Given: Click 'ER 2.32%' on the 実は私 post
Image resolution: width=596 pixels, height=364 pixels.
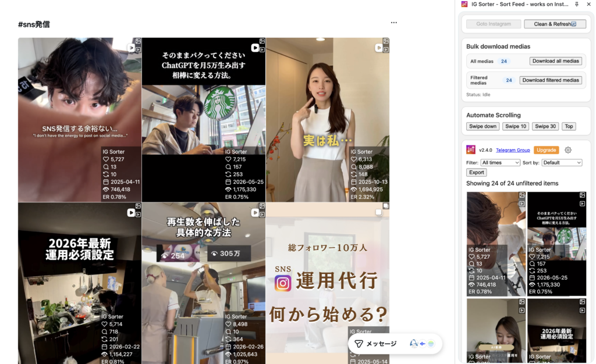Looking at the screenshot, I should (362, 197).
